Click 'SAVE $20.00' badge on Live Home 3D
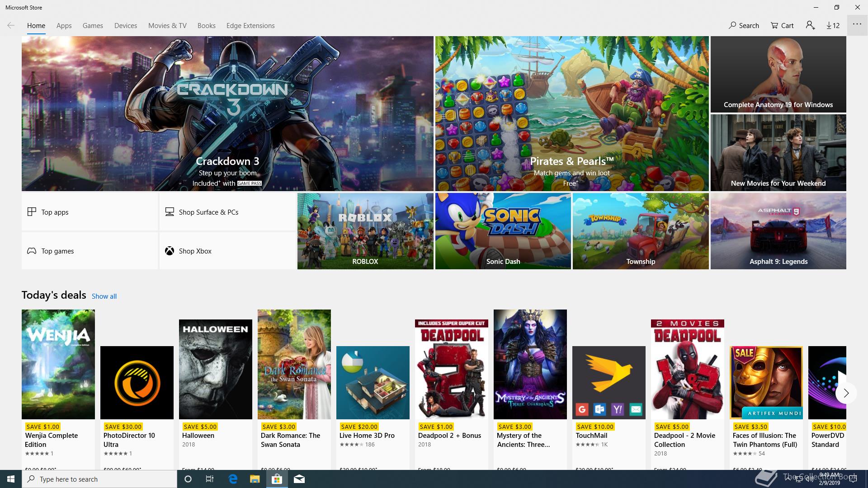The width and height of the screenshot is (868, 488). [x=359, y=427]
